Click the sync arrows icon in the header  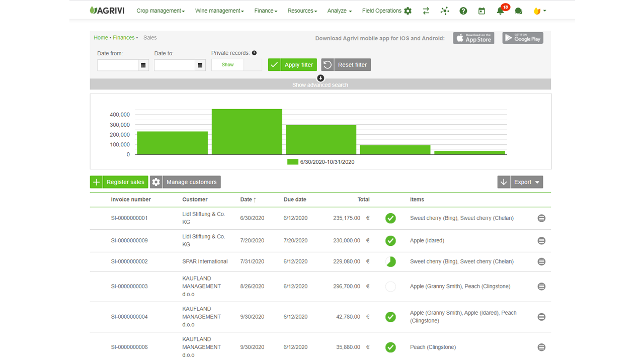coord(426,11)
